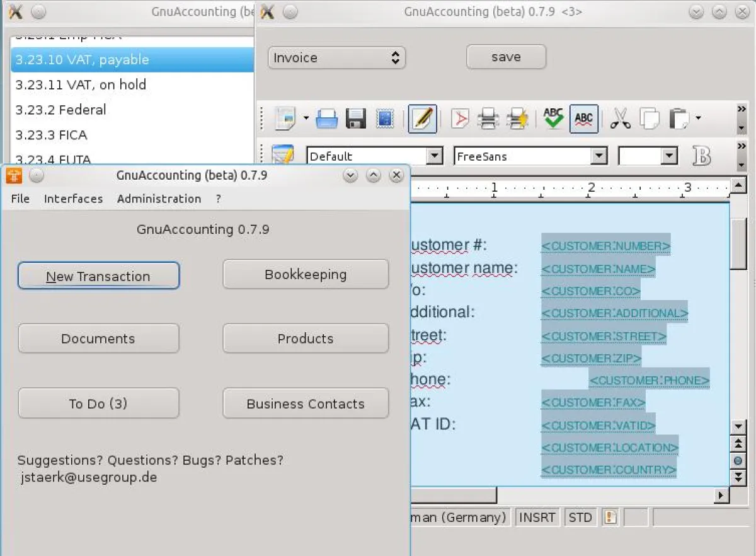Screen dimensions: 756x556
Task: Save the document using the floppy disk icon
Action: pos(355,119)
